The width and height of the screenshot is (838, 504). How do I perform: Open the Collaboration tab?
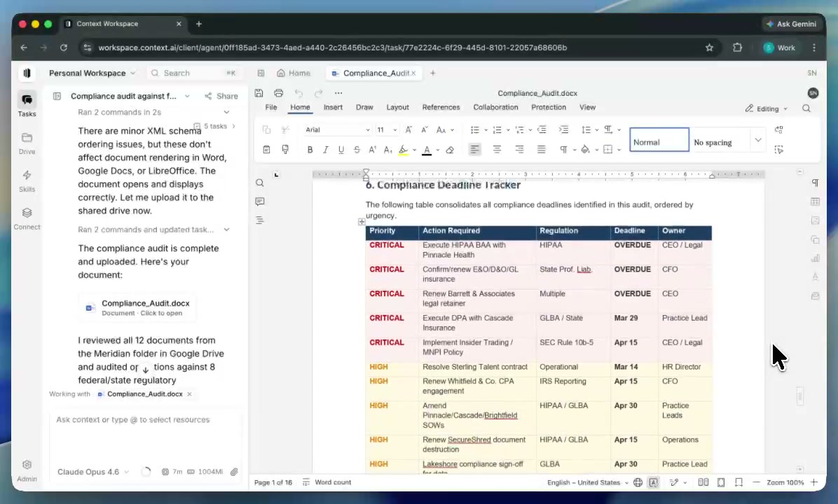(x=495, y=107)
